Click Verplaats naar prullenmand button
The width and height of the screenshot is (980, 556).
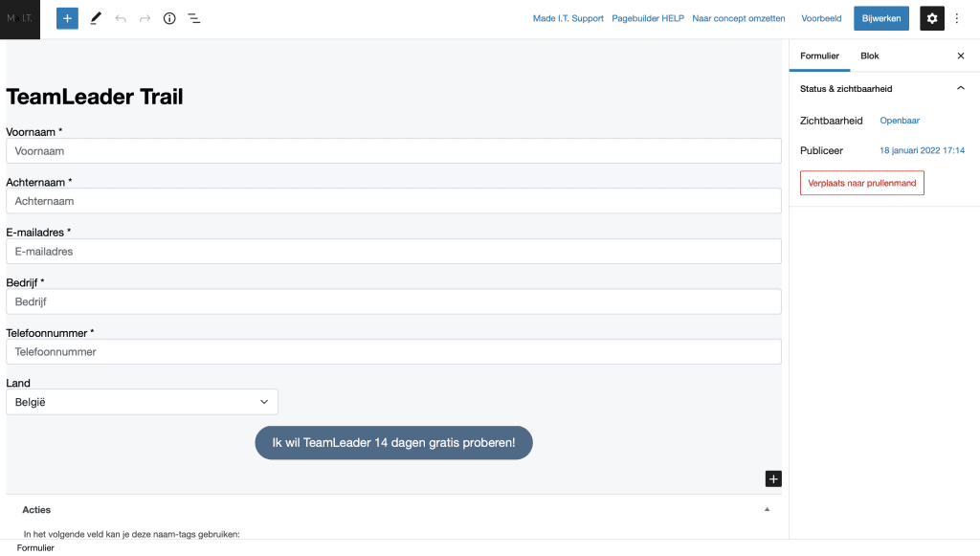[862, 183]
